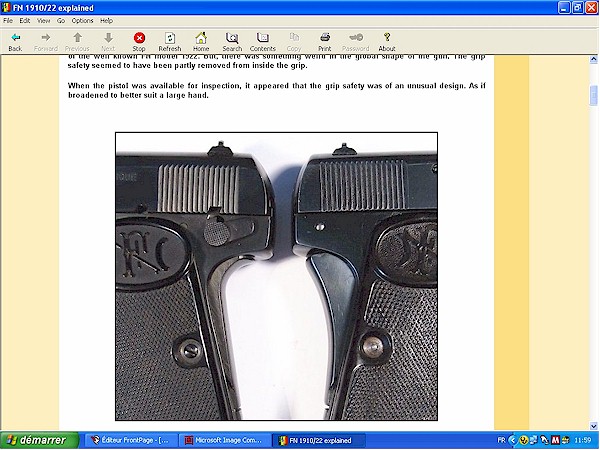Click the pistol grip comparison photo
Viewport: 600px width, 450px height.
pyautogui.click(x=276, y=276)
